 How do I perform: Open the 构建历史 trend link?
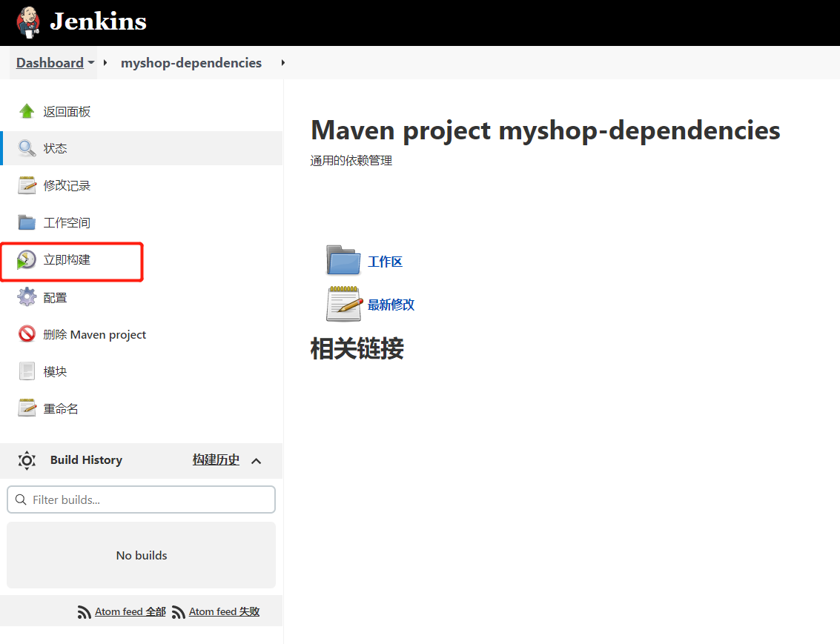coord(216,460)
